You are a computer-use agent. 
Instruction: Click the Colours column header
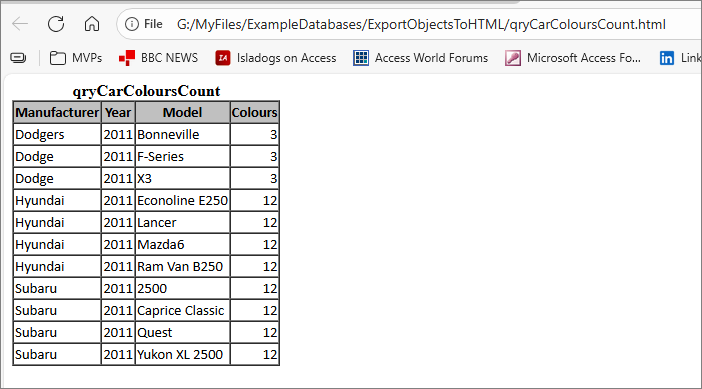click(254, 112)
